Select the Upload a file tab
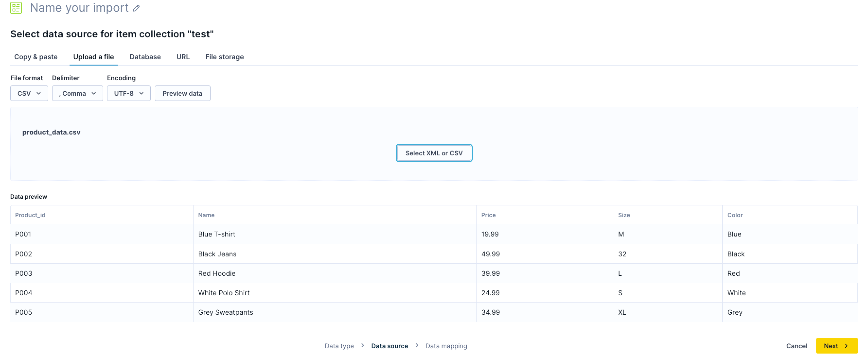 (x=93, y=57)
